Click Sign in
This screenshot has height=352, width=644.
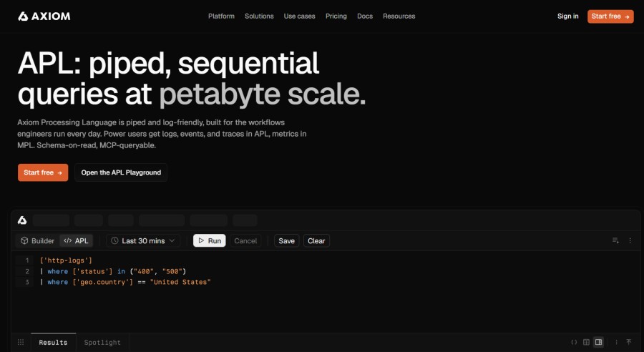pos(567,16)
